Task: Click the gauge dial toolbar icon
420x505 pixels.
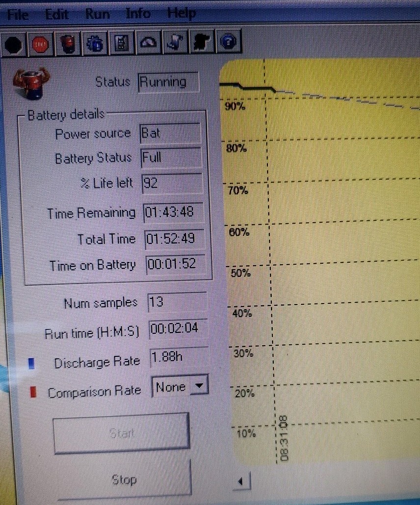Action: click(x=148, y=43)
